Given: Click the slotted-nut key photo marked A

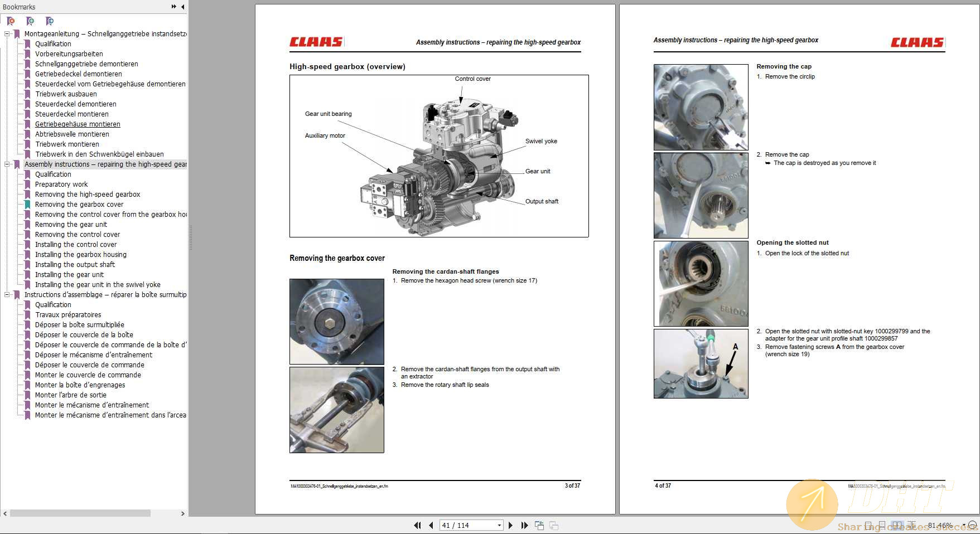Looking at the screenshot, I should pos(701,363).
